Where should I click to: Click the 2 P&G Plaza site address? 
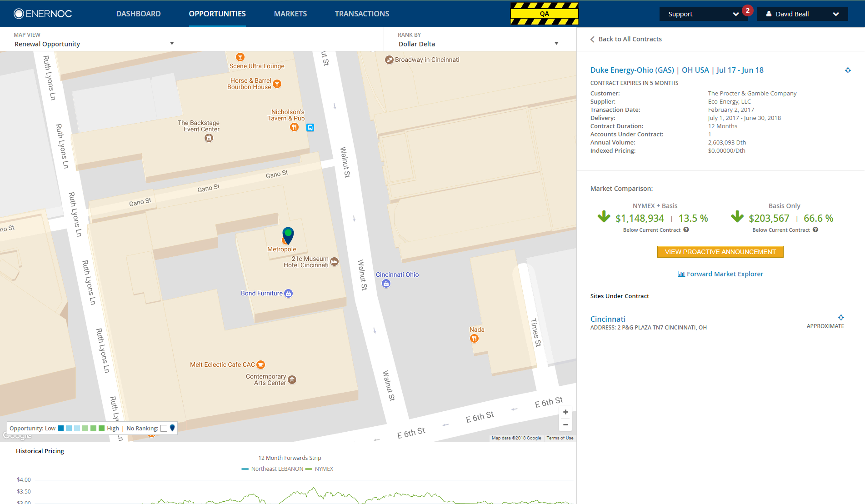point(649,328)
